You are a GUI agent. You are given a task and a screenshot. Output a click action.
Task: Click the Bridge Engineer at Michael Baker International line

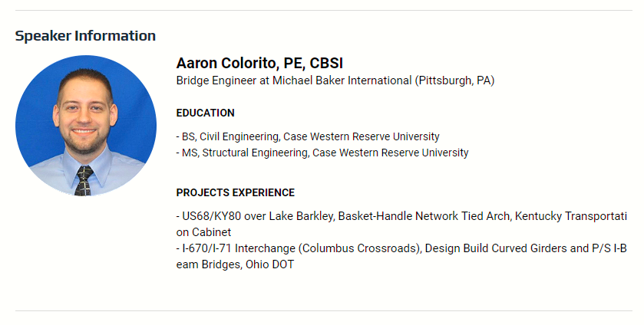335,80
